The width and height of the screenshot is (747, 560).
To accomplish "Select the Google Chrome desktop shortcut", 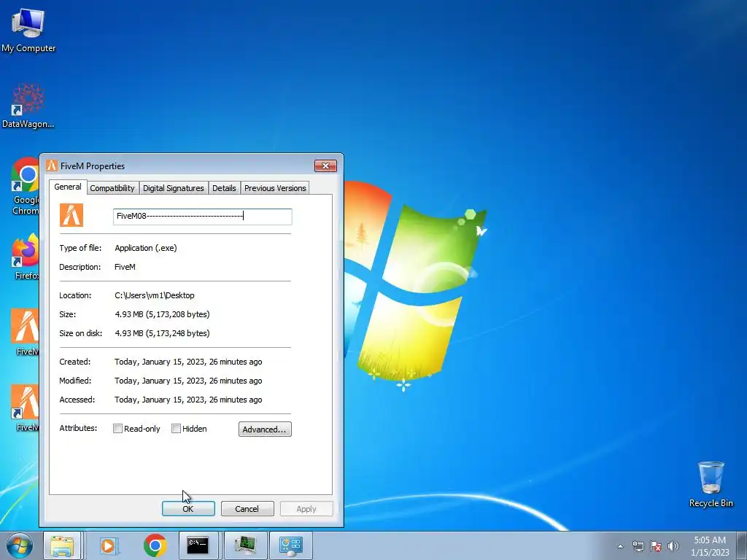I will click(x=26, y=186).
